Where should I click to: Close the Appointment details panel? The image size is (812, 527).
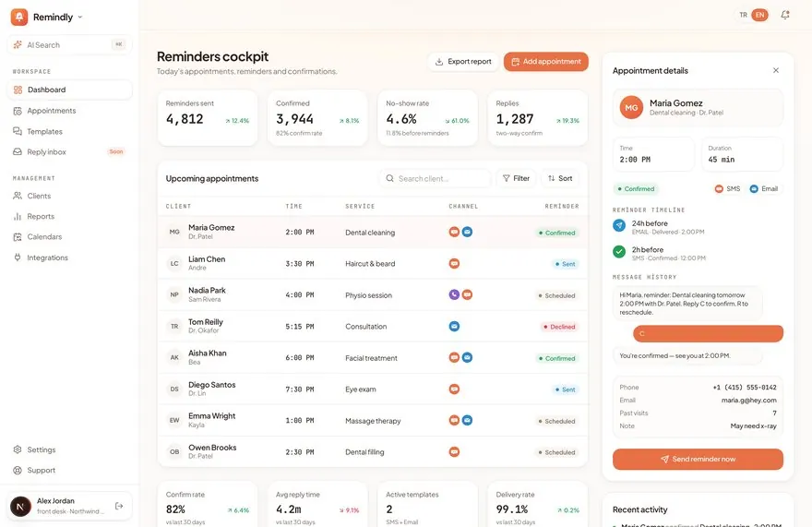[776, 70]
